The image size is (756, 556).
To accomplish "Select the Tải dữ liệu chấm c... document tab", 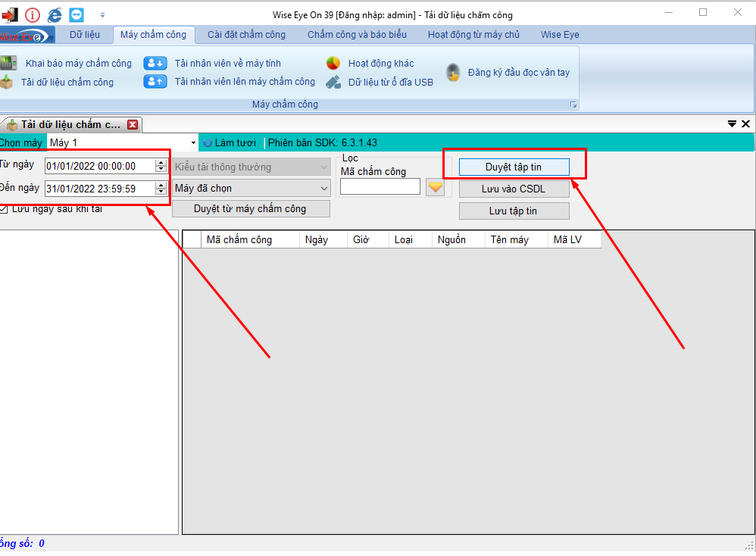I will click(x=70, y=125).
